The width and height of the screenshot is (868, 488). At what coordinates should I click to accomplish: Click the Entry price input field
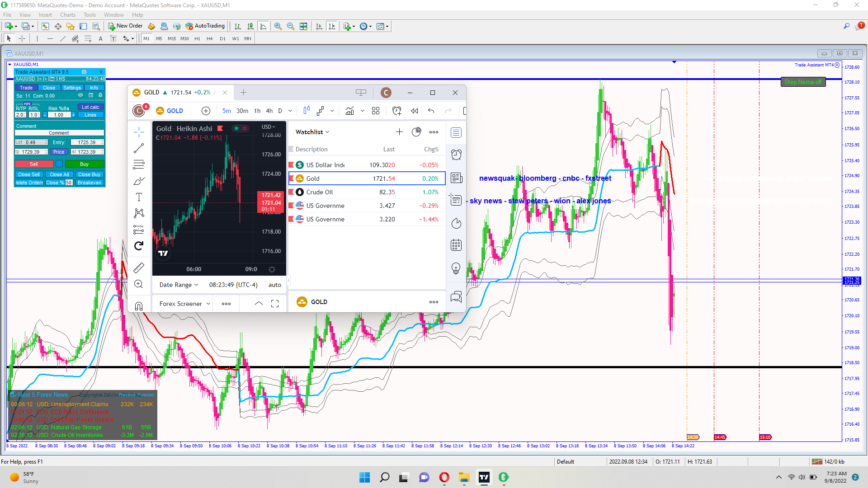point(86,142)
